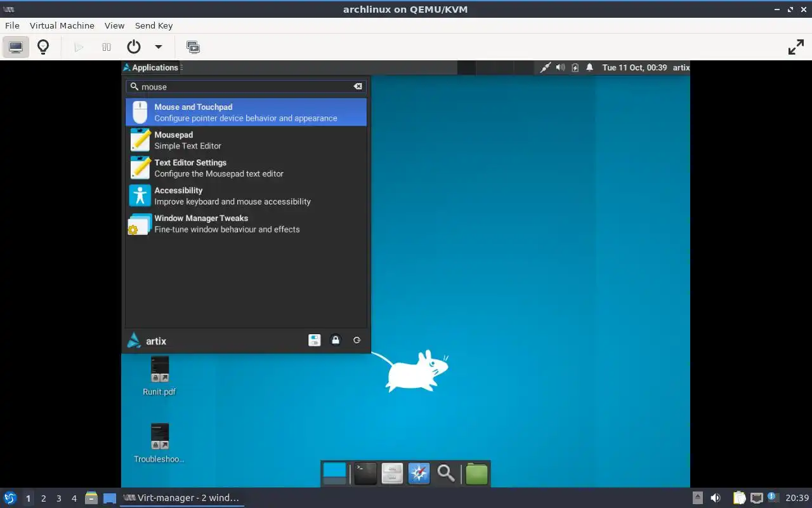Viewport: 812px width, 508px height.
Task: Clear the mouse search text
Action: (358, 86)
